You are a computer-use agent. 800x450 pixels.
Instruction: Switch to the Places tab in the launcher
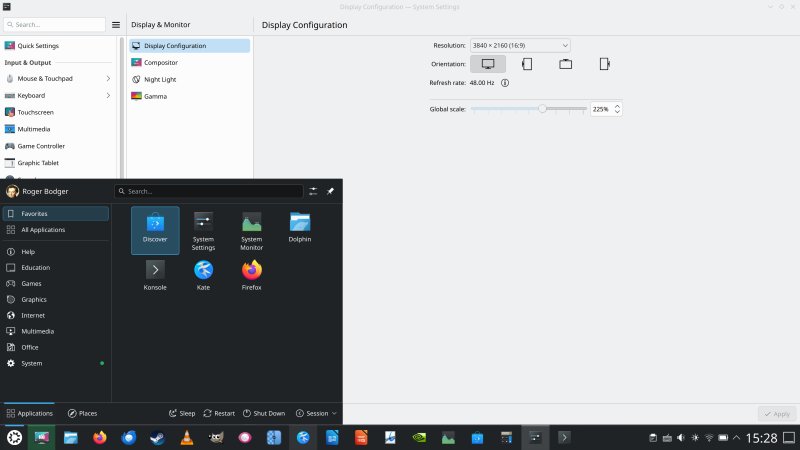click(82, 413)
